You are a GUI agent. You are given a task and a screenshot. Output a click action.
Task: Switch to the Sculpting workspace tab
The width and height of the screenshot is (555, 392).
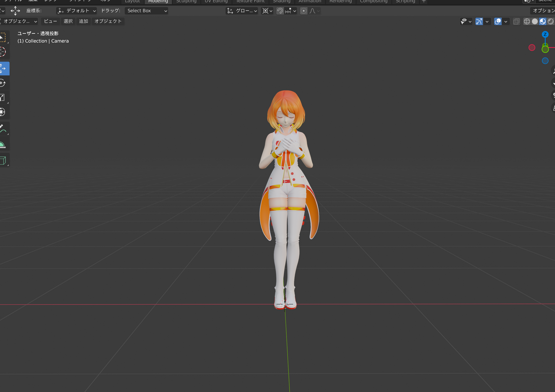point(186,1)
